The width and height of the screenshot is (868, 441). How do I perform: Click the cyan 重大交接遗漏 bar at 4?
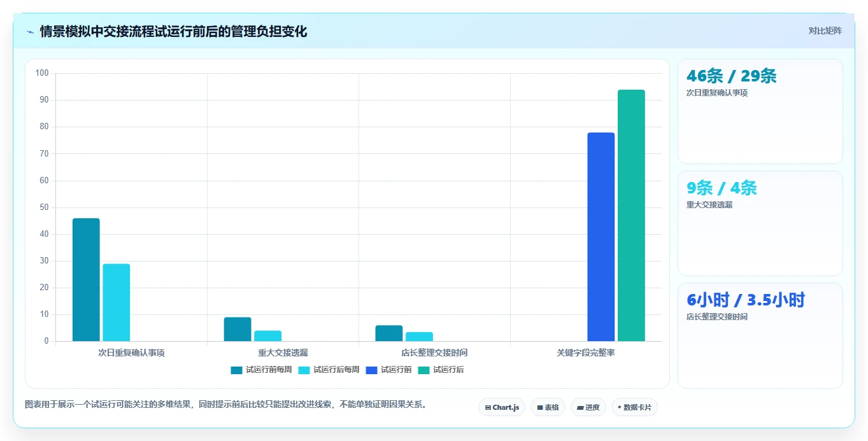[268, 336]
